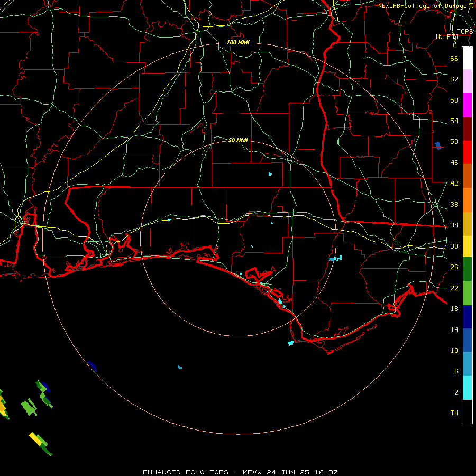476x476 pixels.
Task: Pick the cyan legend swatch
Action: 467,388
